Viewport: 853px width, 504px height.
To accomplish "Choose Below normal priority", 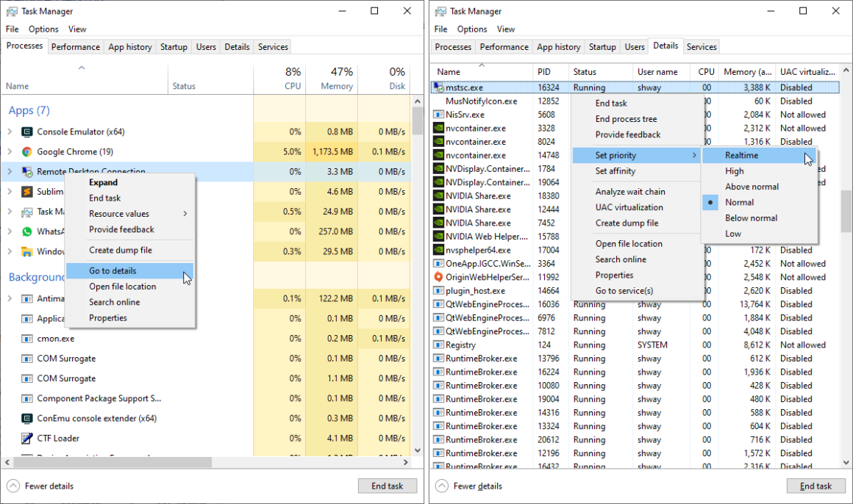I will tap(752, 218).
